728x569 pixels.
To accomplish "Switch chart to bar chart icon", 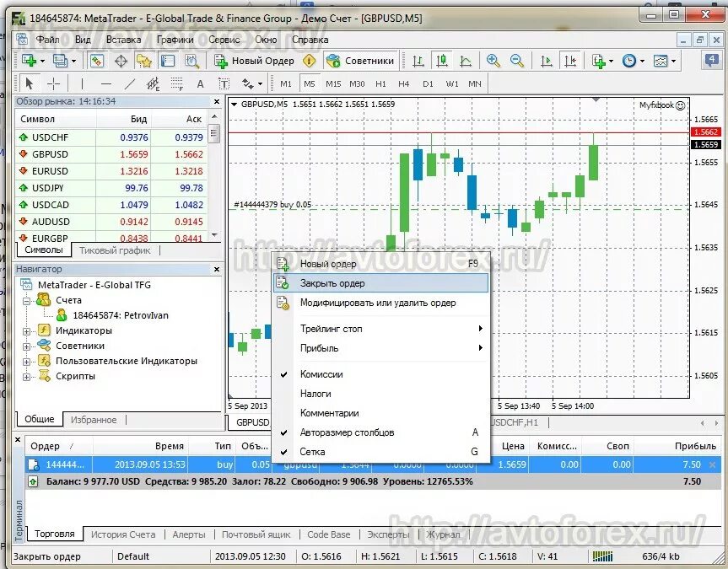I will coord(418,61).
